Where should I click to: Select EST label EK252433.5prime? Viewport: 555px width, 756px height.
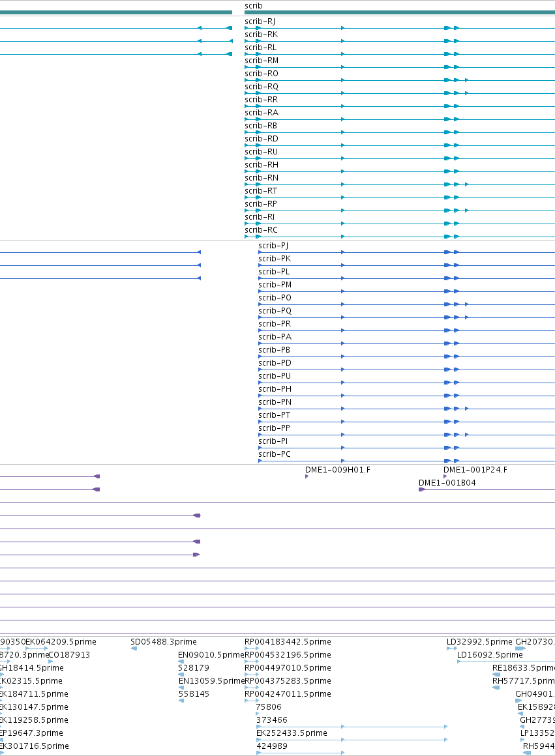[x=292, y=733]
